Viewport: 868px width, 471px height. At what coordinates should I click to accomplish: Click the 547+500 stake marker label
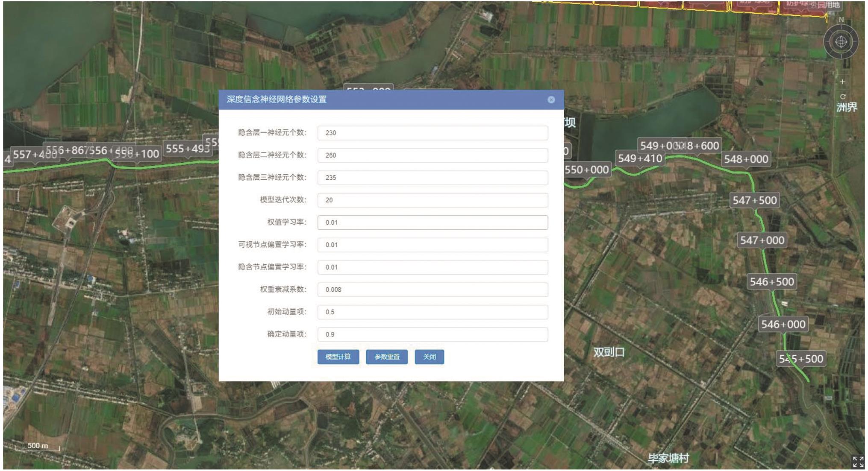click(754, 200)
